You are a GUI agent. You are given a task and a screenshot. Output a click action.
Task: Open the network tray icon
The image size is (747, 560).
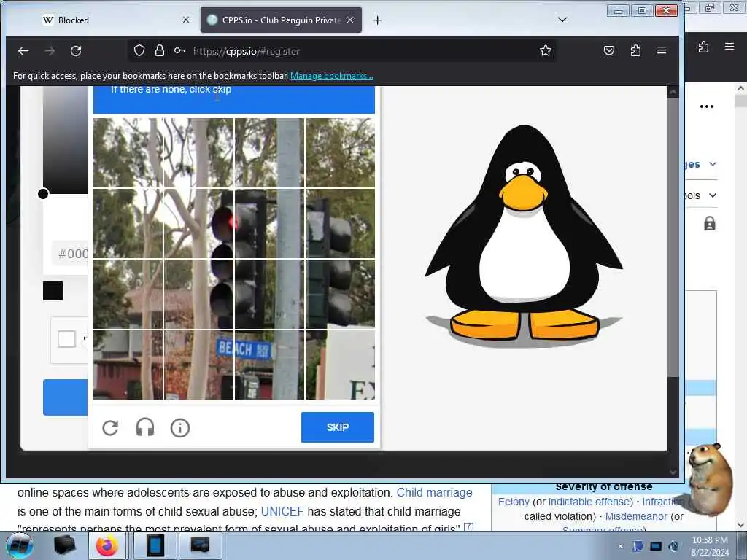[x=656, y=546]
